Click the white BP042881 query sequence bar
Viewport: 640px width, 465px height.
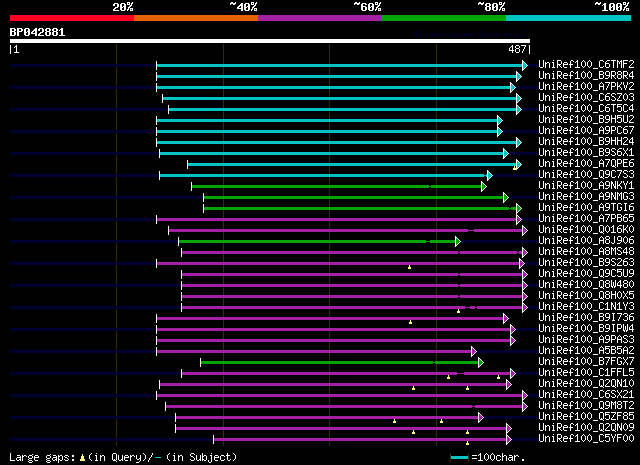(270, 41)
